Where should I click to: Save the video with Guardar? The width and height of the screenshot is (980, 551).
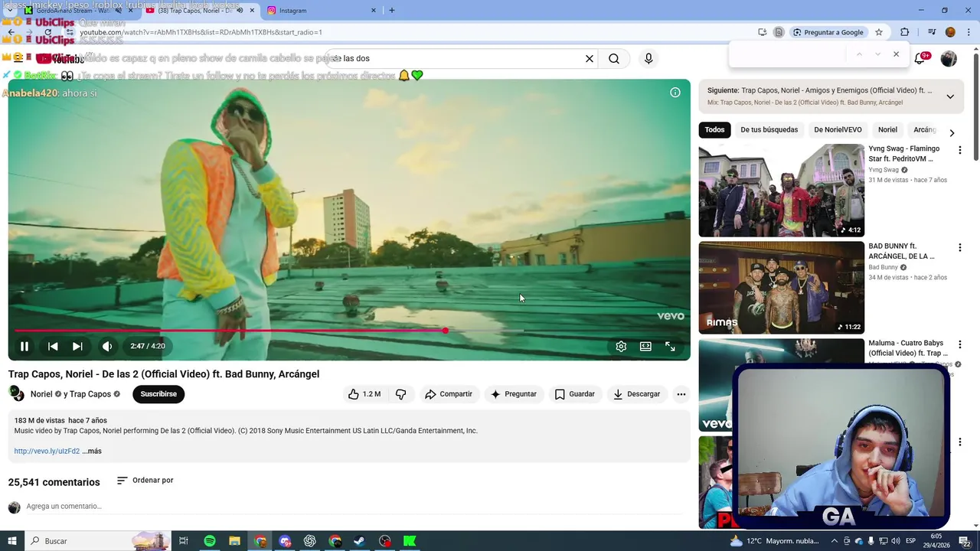[575, 394]
